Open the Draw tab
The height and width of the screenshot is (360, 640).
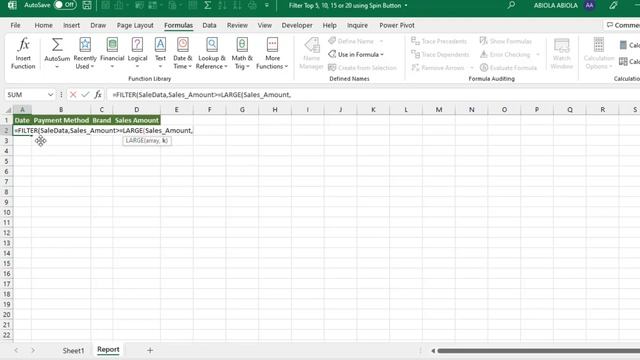click(98, 25)
